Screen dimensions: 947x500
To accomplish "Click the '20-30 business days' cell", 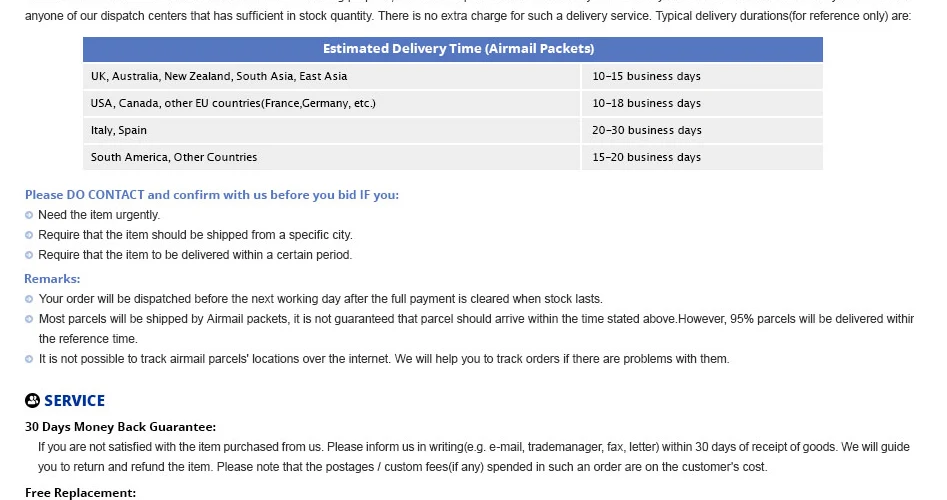I will [702, 130].
